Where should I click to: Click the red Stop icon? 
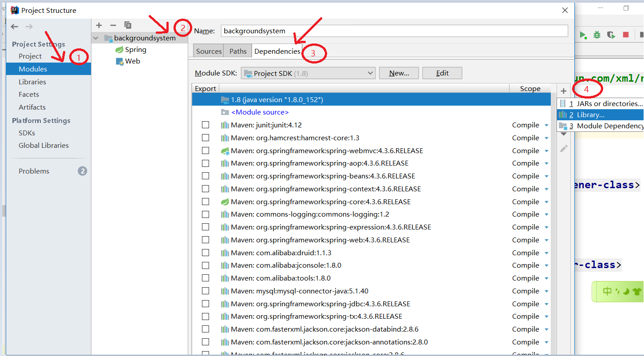[626, 34]
